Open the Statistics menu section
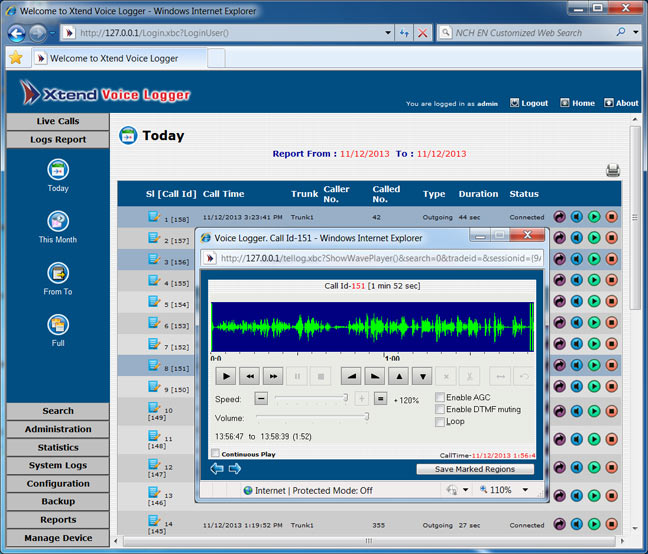Viewport: 648px width, 554px height. (58, 447)
